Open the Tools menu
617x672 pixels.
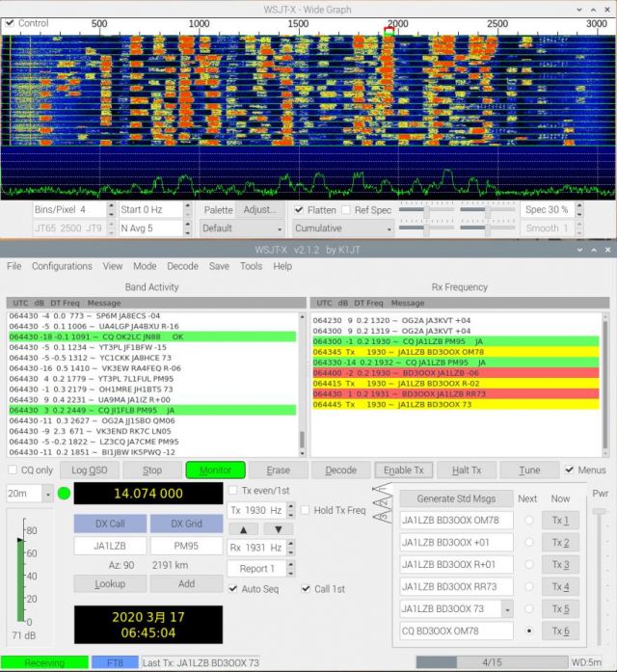251,266
